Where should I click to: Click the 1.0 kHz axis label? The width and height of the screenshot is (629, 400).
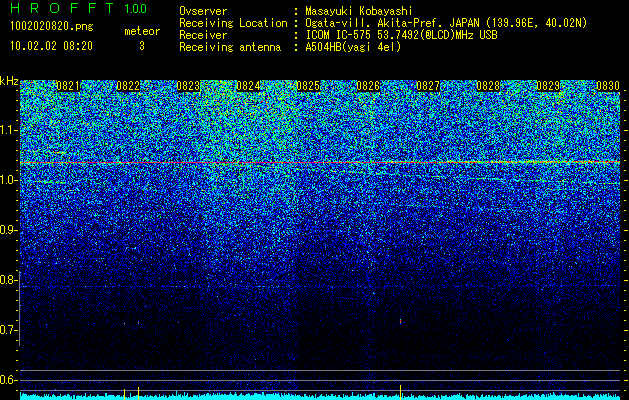coord(7,180)
